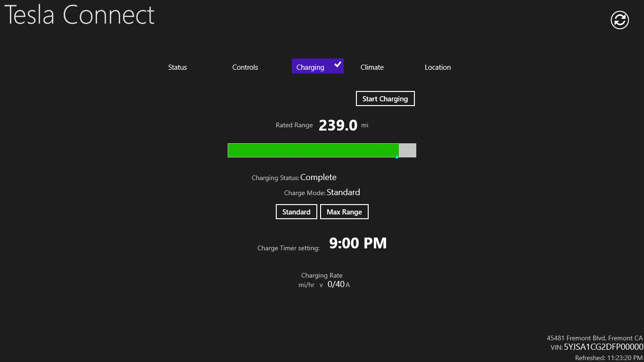Click the 239.0 rated range value
Screen dimensions: 644x362
click(338, 125)
